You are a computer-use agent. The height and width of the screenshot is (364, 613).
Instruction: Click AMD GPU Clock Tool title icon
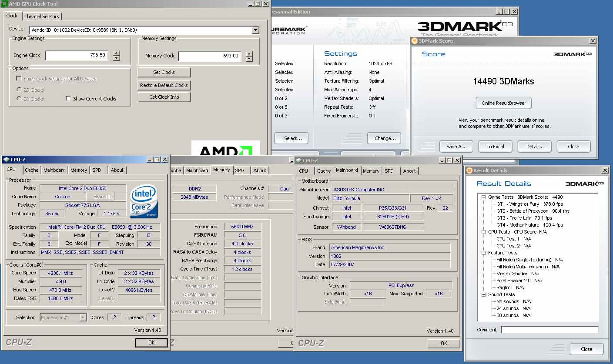[4, 4]
